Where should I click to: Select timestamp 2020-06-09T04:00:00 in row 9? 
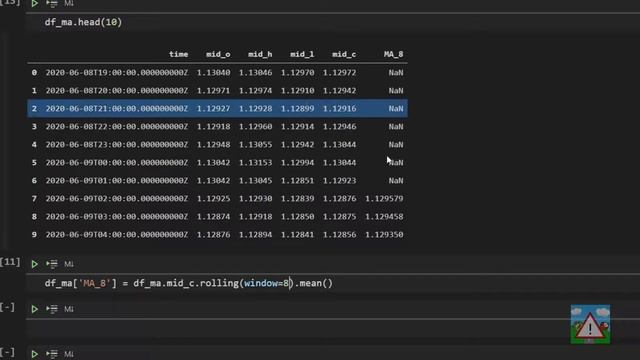117,234
